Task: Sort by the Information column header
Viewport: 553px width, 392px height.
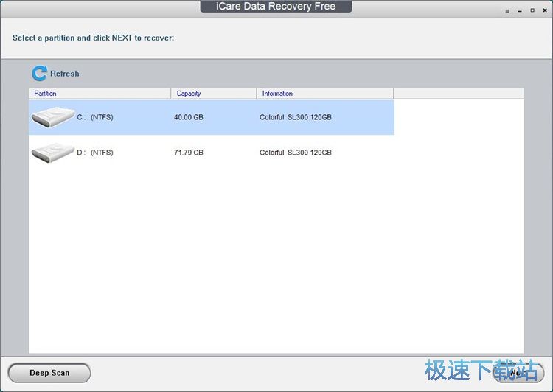Action: pos(325,94)
